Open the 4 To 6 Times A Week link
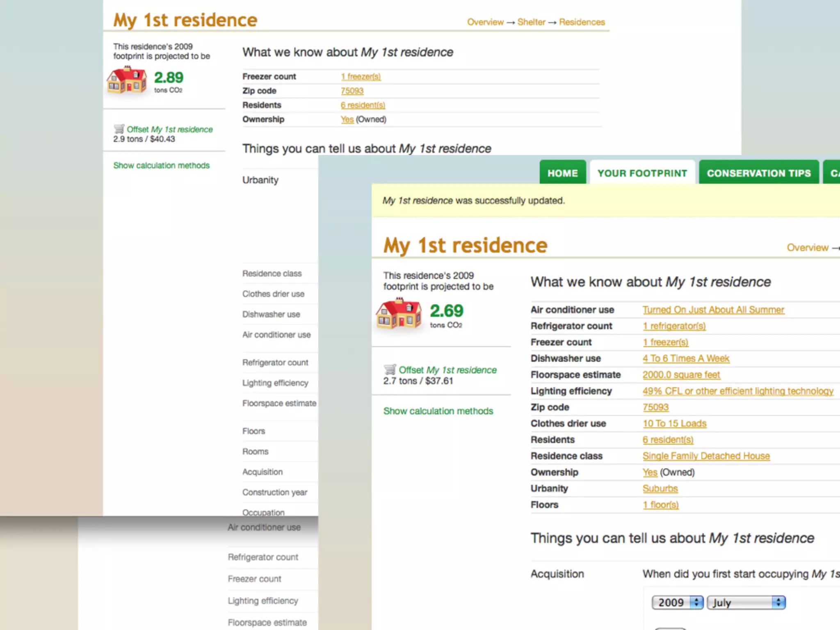 tap(686, 358)
